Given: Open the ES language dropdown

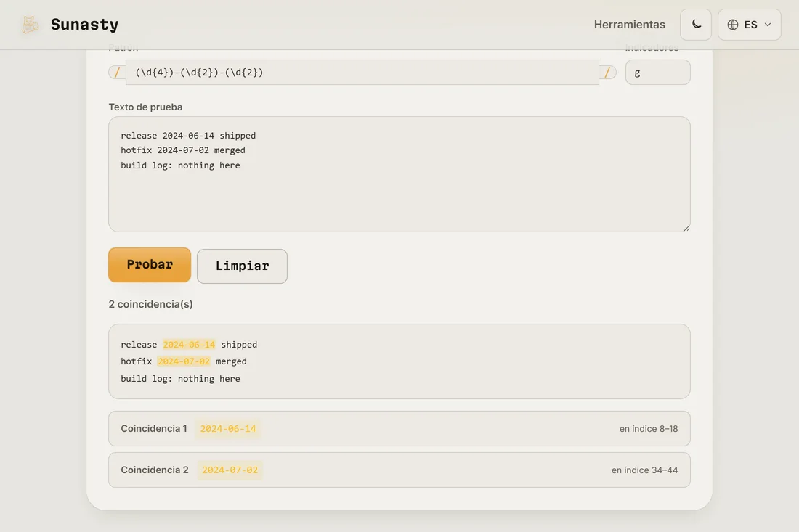Looking at the screenshot, I should [x=749, y=25].
